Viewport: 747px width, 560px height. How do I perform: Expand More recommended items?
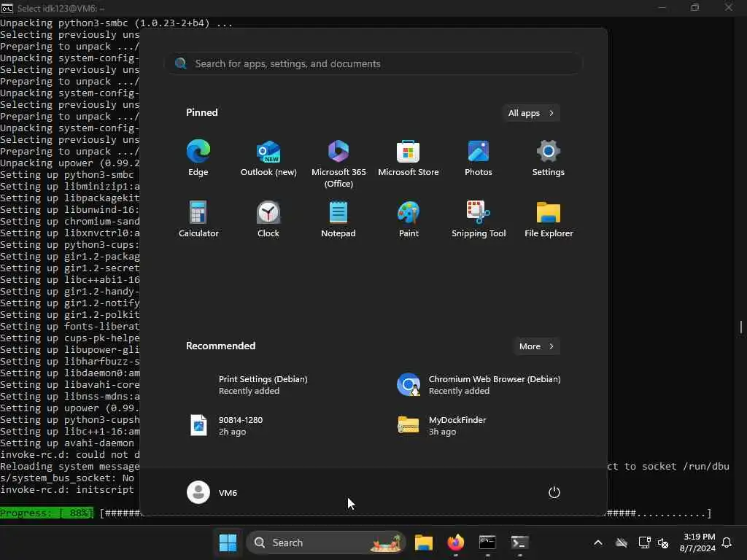(x=536, y=346)
